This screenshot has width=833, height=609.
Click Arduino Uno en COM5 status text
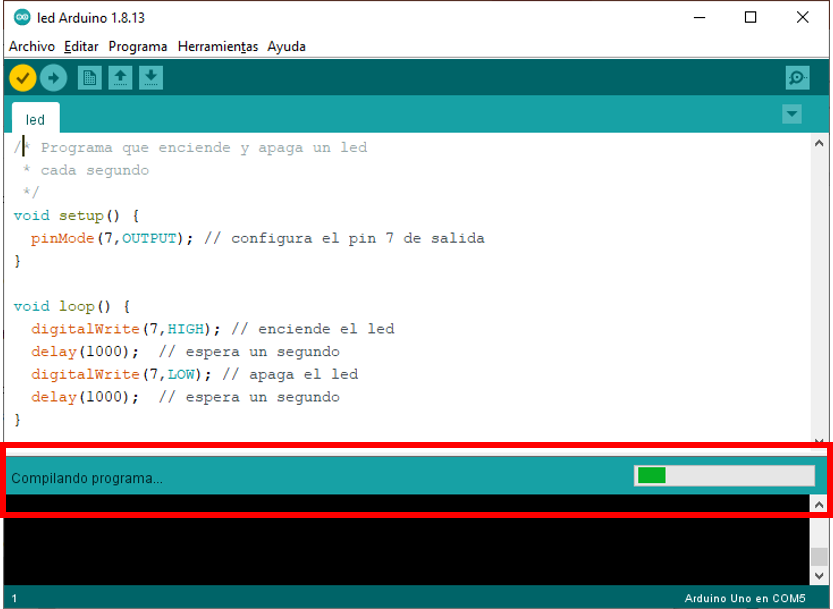click(744, 598)
